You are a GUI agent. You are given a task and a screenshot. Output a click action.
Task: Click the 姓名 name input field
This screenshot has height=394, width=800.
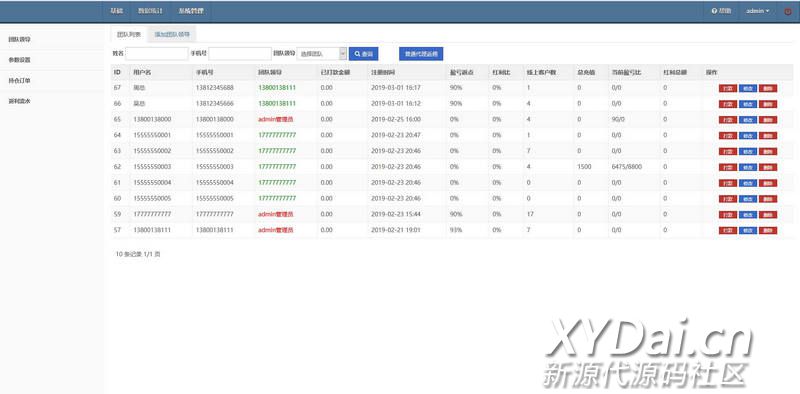(x=157, y=54)
